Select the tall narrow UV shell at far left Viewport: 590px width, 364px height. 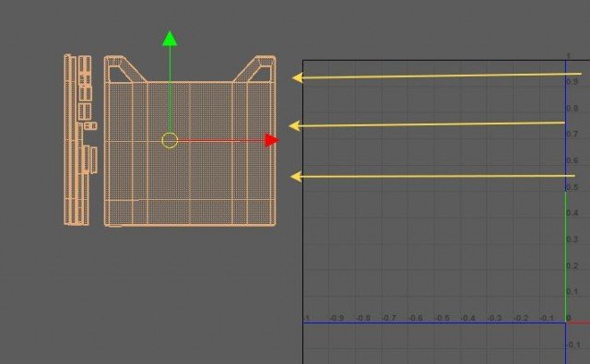pyautogui.click(x=68, y=140)
